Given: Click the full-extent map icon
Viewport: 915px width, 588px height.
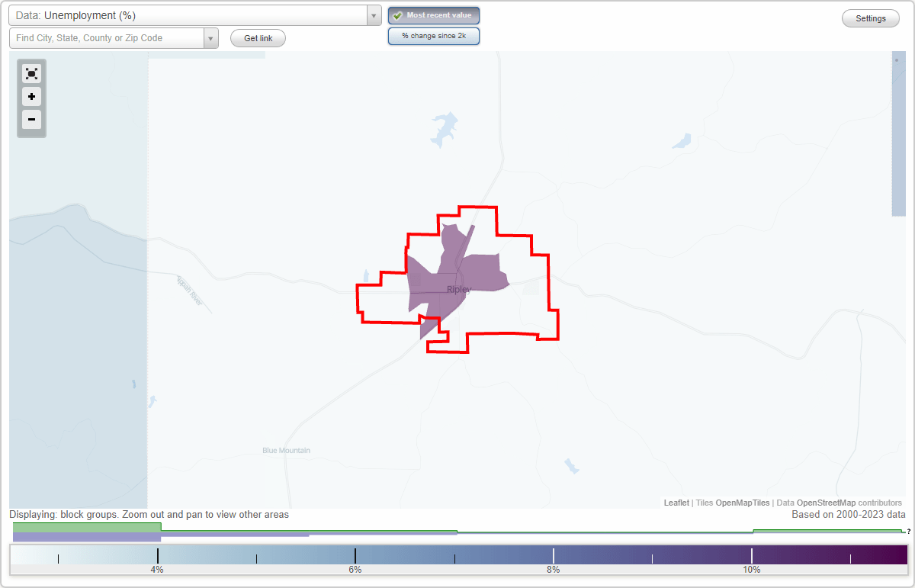Looking at the screenshot, I should tap(31, 73).
